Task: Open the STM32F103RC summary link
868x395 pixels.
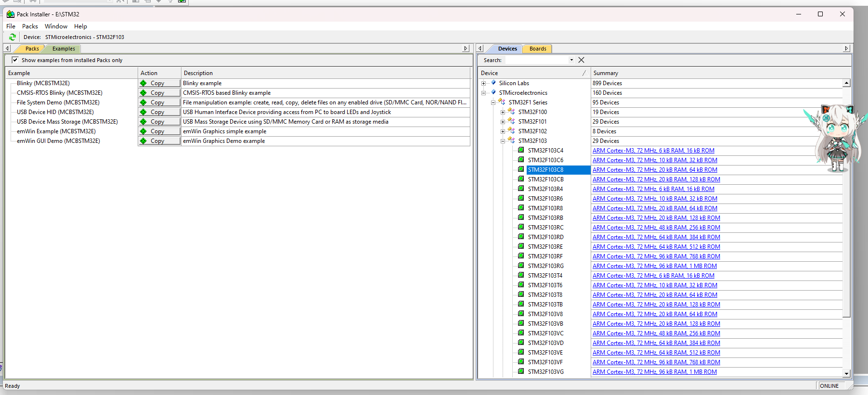Action: tap(656, 228)
